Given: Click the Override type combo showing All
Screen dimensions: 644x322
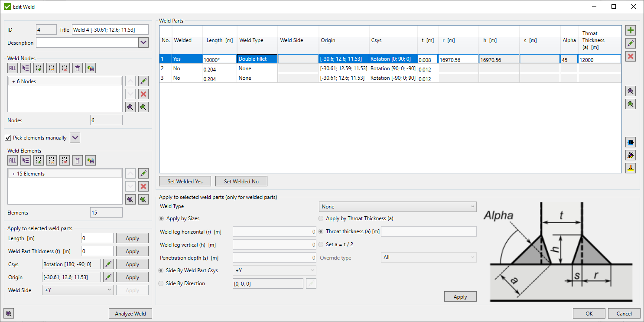Looking at the screenshot, I should (428, 257).
